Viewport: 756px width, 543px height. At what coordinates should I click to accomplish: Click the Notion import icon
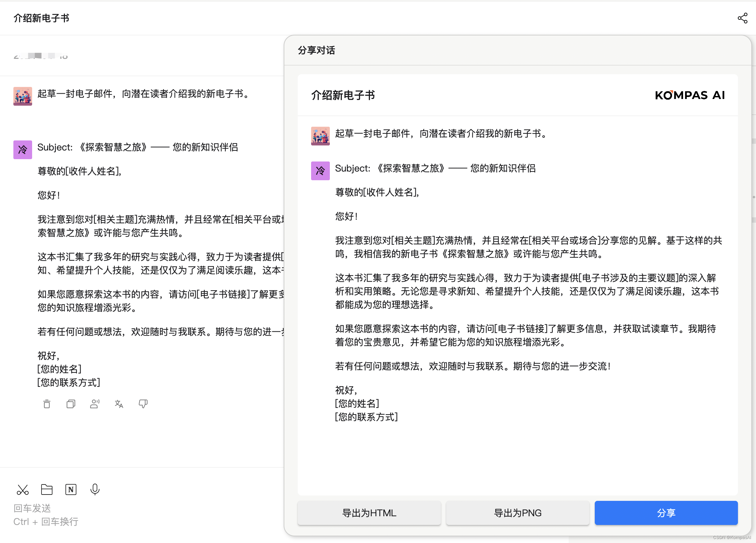tap(71, 490)
